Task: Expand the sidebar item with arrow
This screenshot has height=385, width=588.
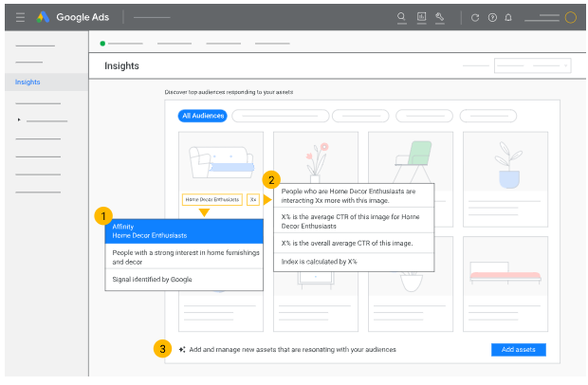Action: pos(19,120)
